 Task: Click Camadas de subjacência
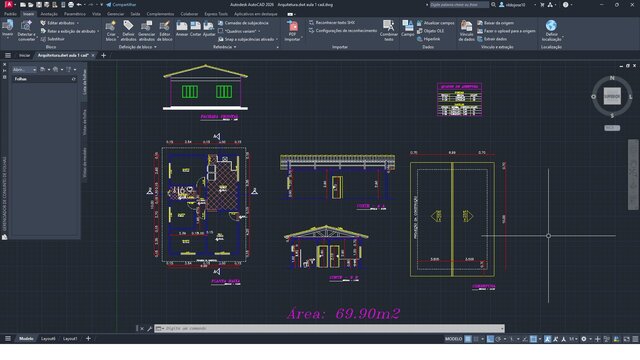pos(243,23)
